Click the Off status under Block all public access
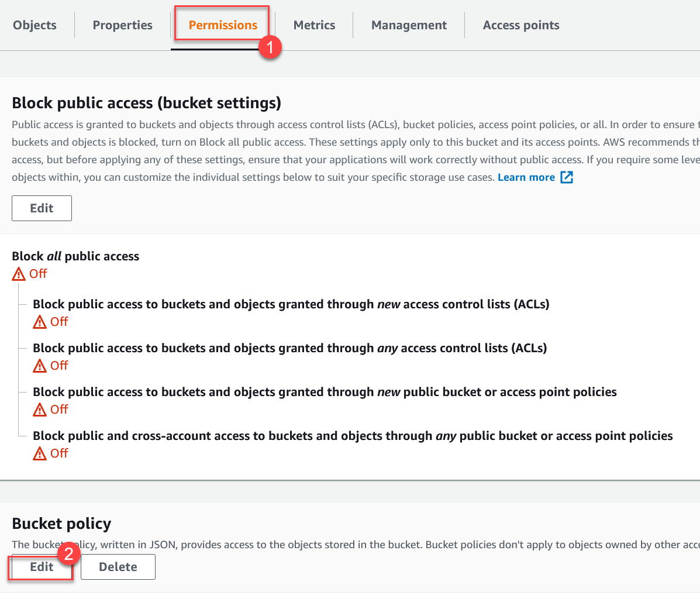 pos(38,273)
